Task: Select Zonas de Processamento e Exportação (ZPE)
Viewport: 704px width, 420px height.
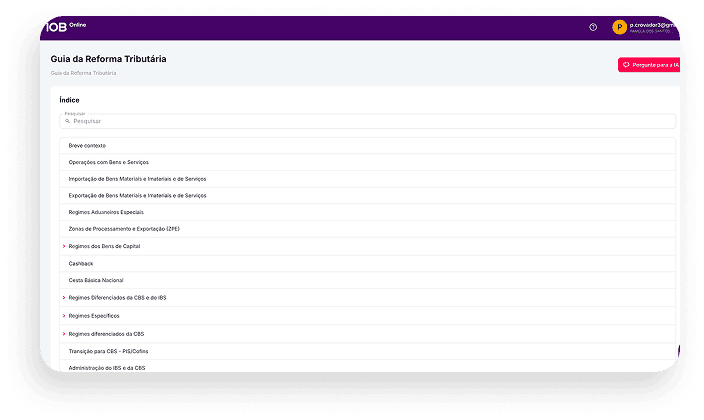Action: 367,229
